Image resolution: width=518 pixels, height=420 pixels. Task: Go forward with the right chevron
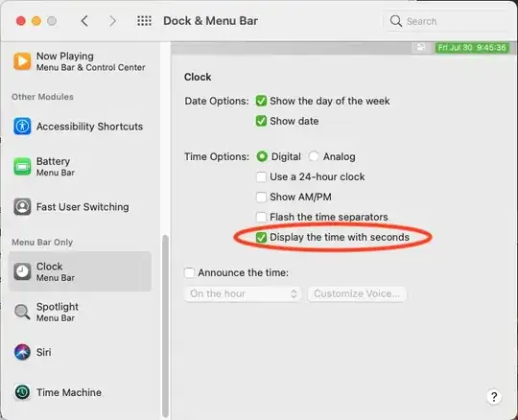(x=112, y=21)
